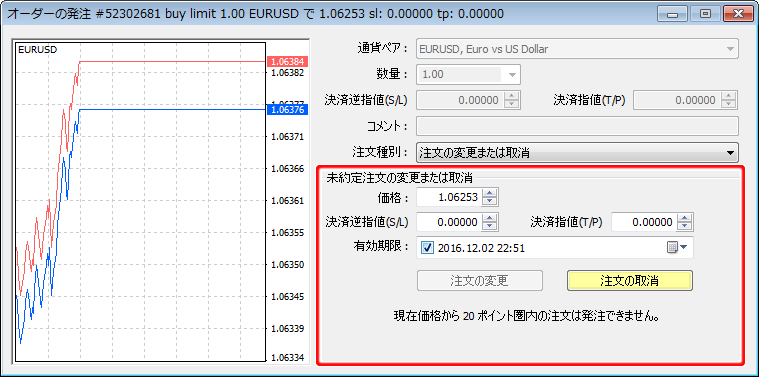Click the red ask price label 1.06384
The image size is (759, 377).
click(288, 61)
